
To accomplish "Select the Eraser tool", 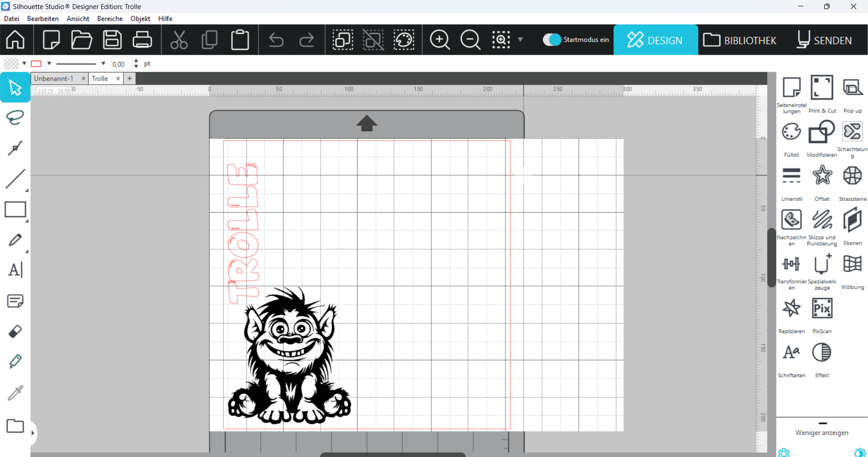I will pos(15,332).
